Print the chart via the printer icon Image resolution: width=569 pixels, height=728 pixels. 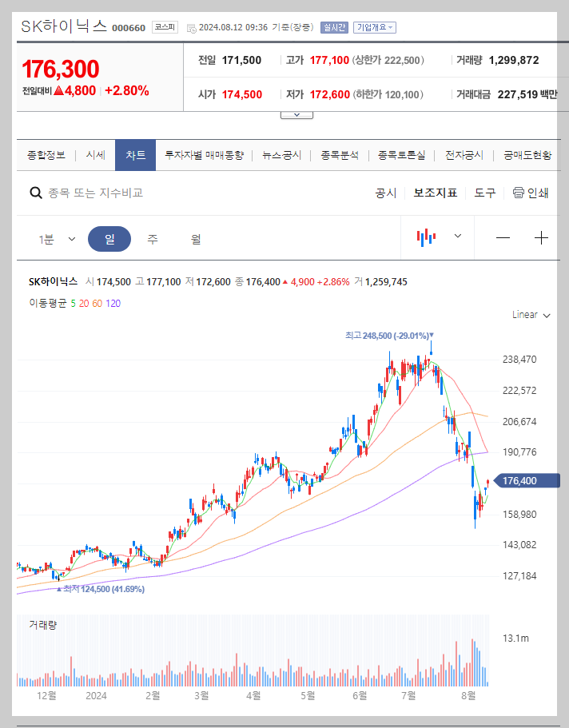519,193
